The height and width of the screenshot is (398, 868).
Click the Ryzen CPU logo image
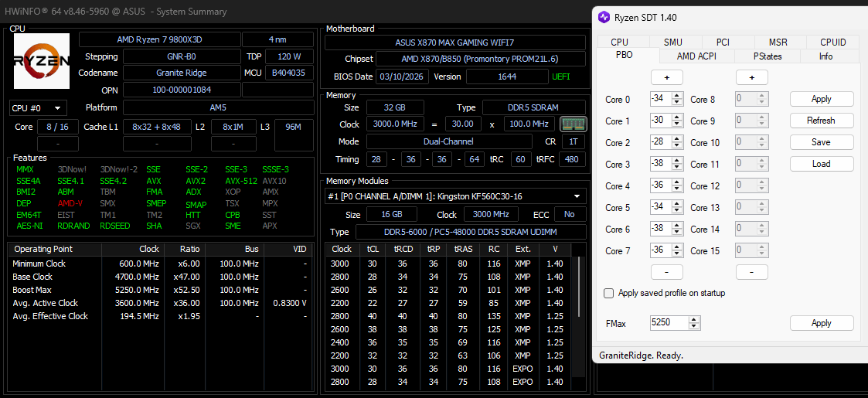(x=42, y=62)
